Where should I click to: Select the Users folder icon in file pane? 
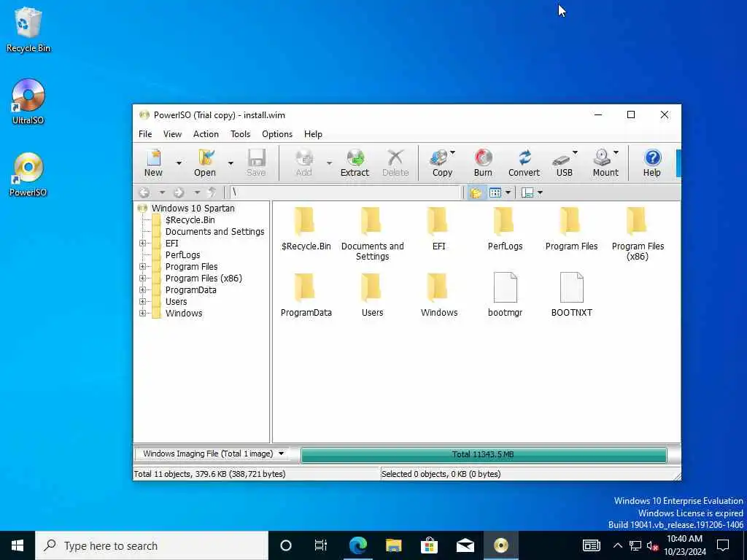click(372, 288)
